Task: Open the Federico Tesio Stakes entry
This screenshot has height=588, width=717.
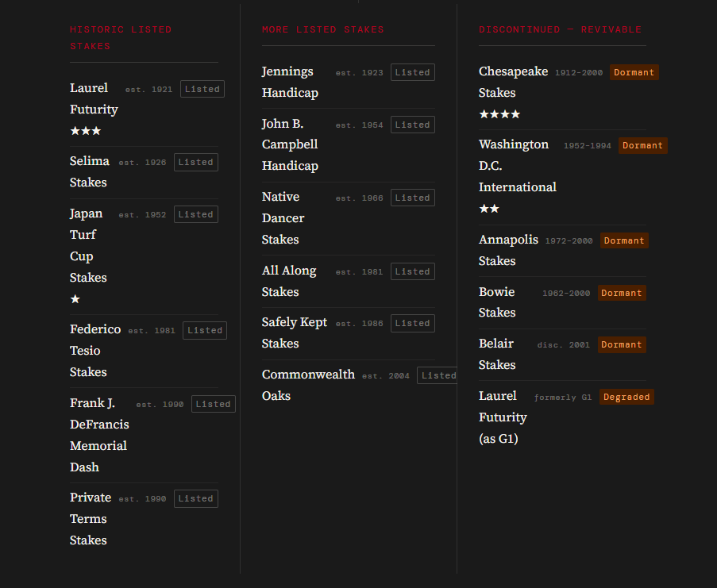Action: click(x=95, y=351)
